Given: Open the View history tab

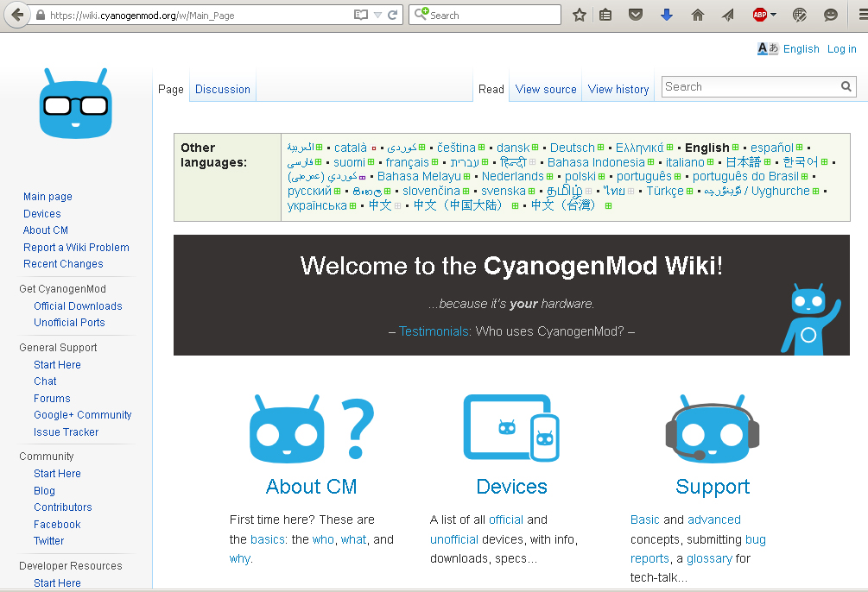Looking at the screenshot, I should coord(618,89).
